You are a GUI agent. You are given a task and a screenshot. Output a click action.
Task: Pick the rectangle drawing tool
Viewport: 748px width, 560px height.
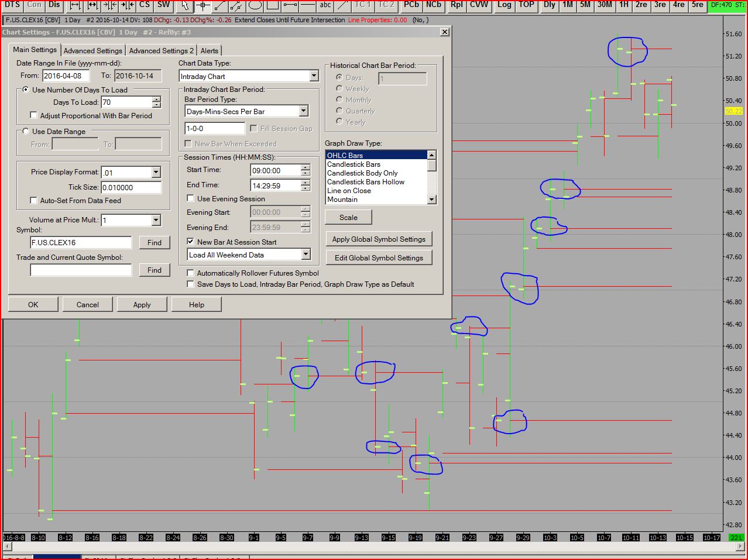[x=273, y=5]
